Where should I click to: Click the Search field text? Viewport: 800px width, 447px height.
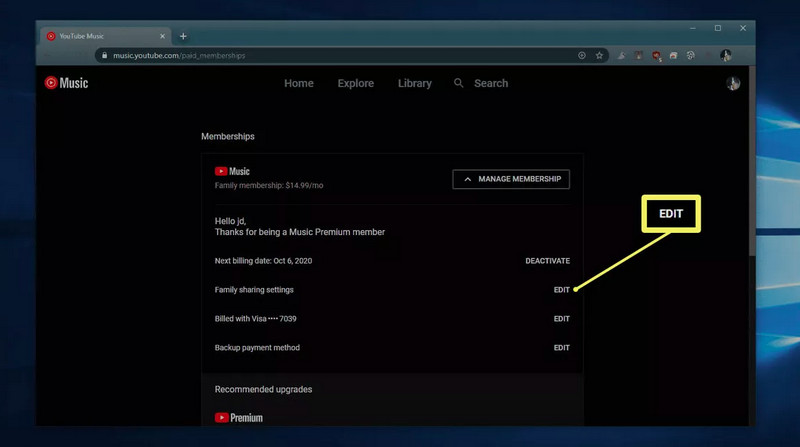click(x=491, y=83)
